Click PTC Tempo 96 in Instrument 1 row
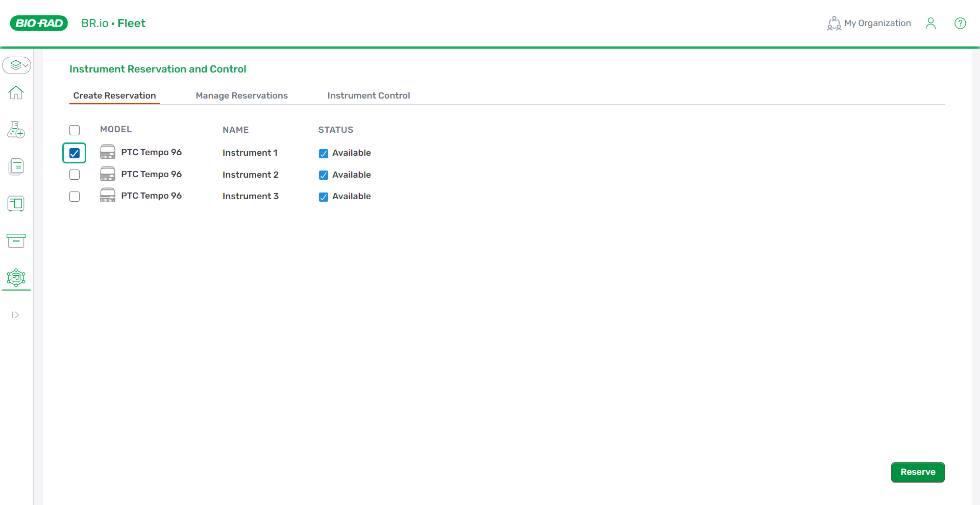The height and width of the screenshot is (505, 980). 152,152
